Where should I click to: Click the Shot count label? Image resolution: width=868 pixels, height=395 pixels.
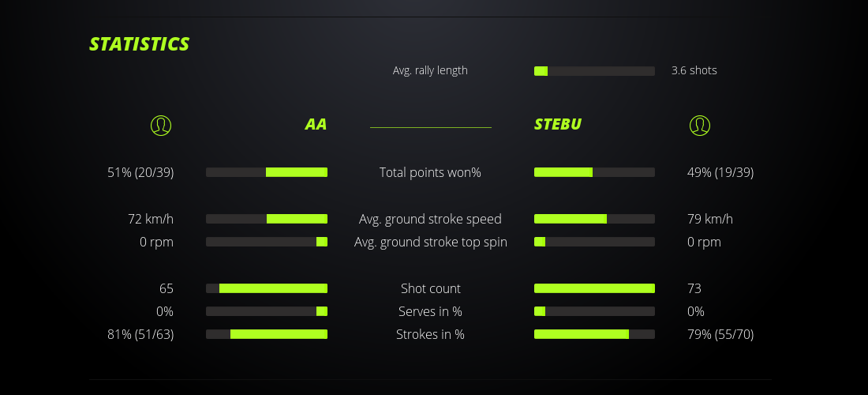tap(430, 288)
